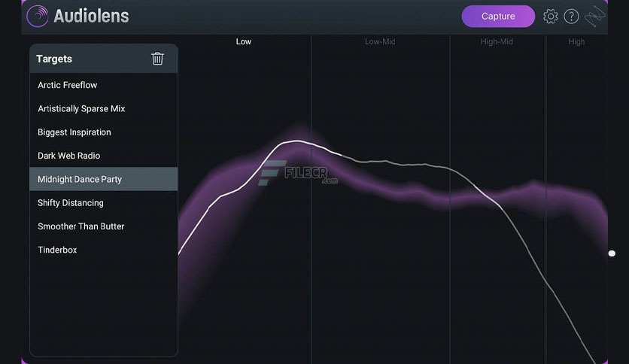Select the Midnight Dance Party target
The width and height of the screenshot is (629, 364).
pos(104,179)
